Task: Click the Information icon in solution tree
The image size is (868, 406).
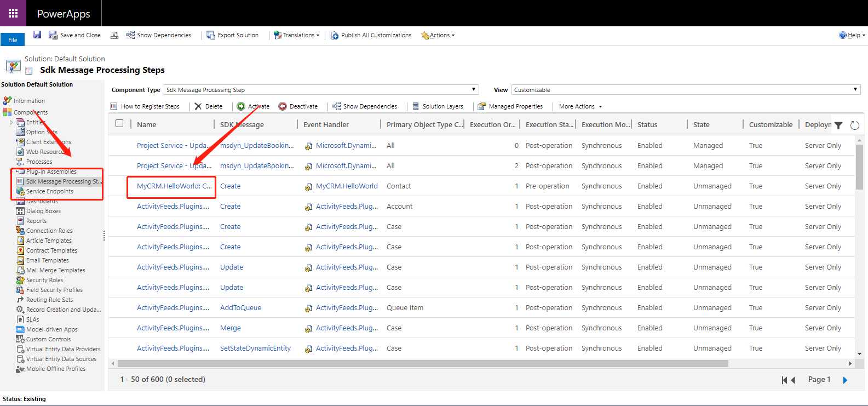Action: coord(7,101)
